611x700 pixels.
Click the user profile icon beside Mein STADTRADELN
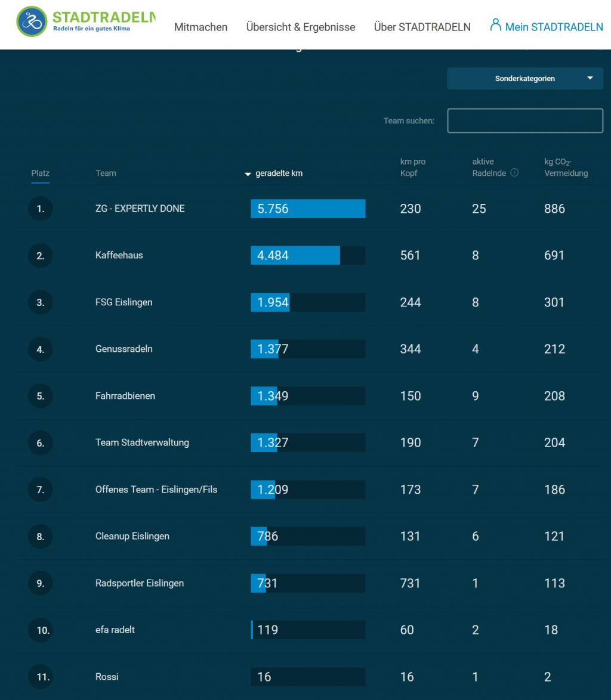tap(495, 25)
